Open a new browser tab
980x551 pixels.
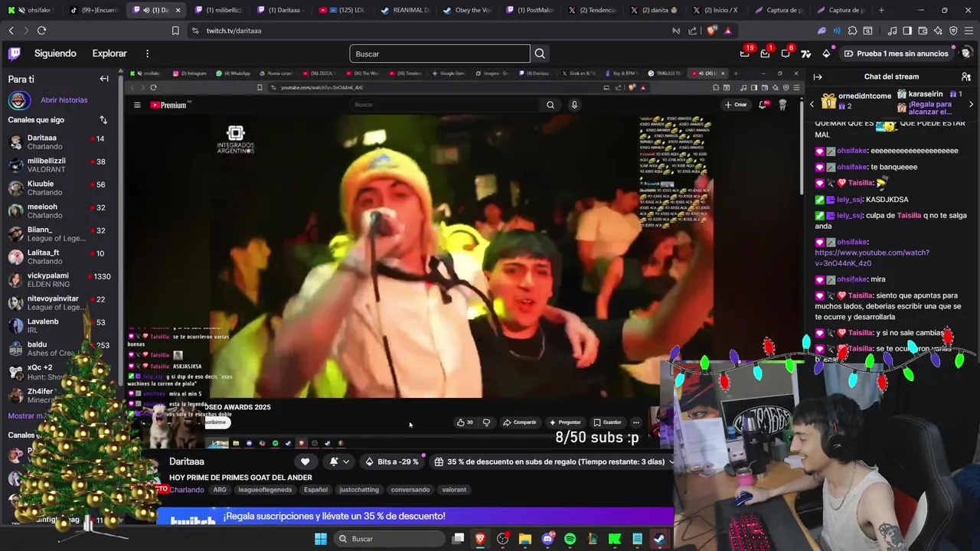[x=881, y=10]
